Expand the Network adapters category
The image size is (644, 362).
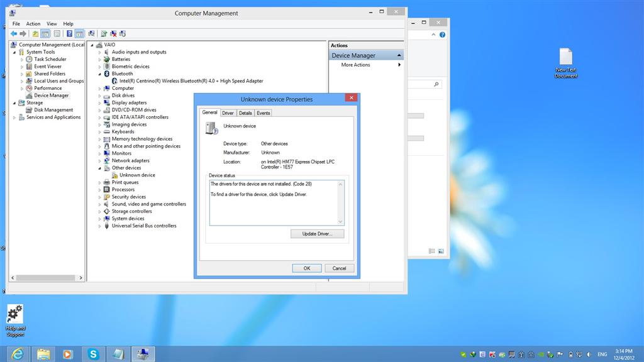pyautogui.click(x=99, y=161)
